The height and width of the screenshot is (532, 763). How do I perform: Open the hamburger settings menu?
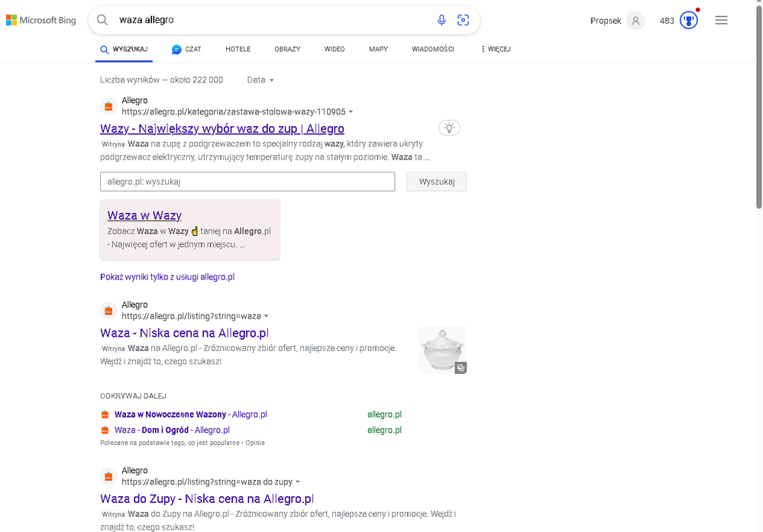tap(721, 20)
